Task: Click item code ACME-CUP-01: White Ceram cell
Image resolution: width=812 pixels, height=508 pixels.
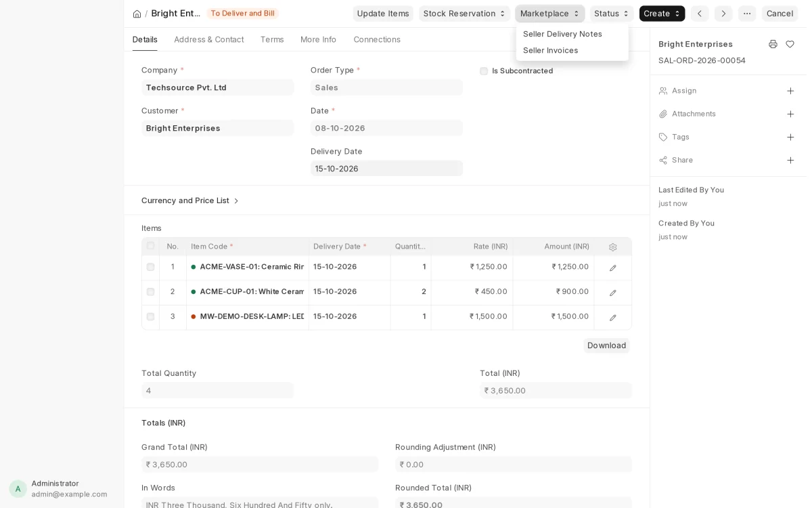Action: (248, 292)
